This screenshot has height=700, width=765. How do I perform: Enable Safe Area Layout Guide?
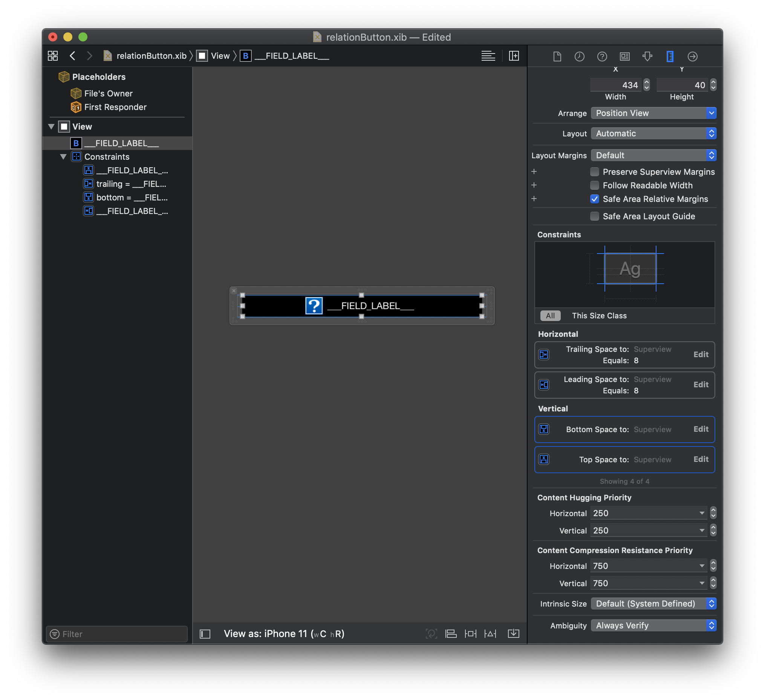[595, 216]
